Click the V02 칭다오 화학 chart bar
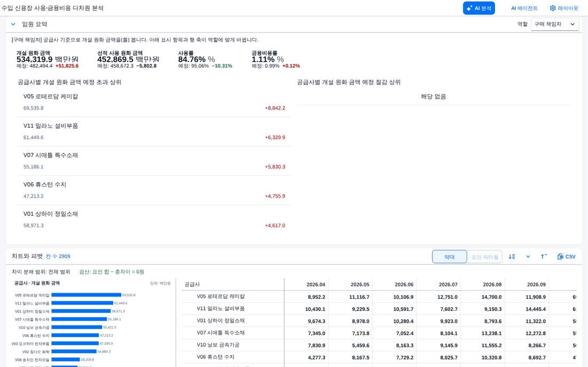 [74, 352]
